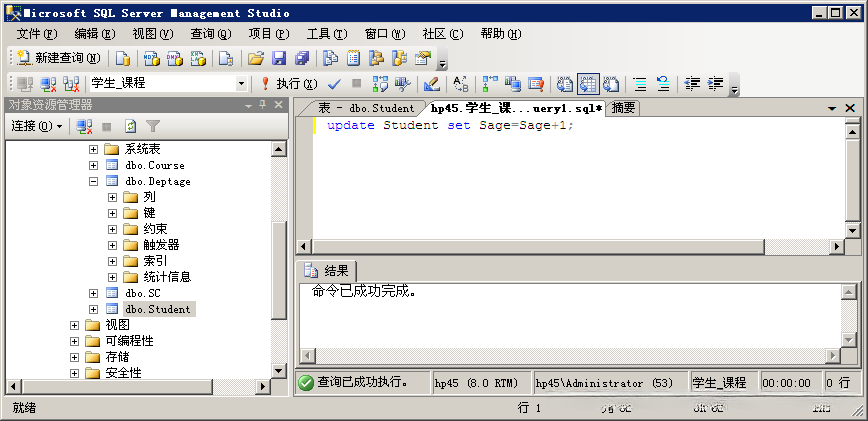Viewport: 868px width, 421px height.
Task: Click the Analyze Query in Tuning Advisor icon
Action: tap(402, 84)
